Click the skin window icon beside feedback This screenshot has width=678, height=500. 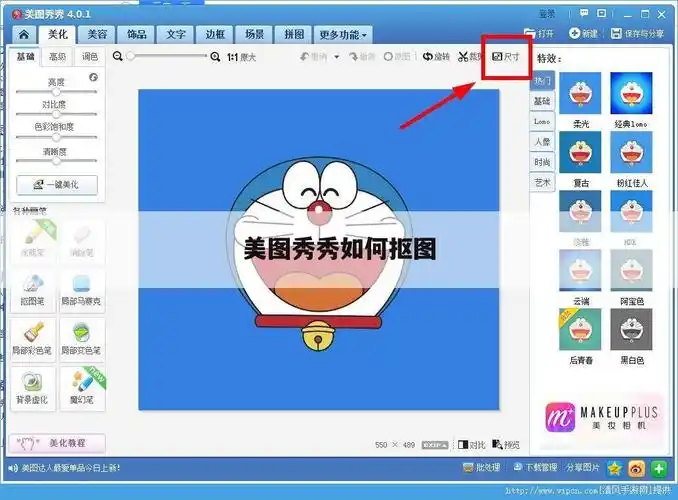tap(601, 13)
